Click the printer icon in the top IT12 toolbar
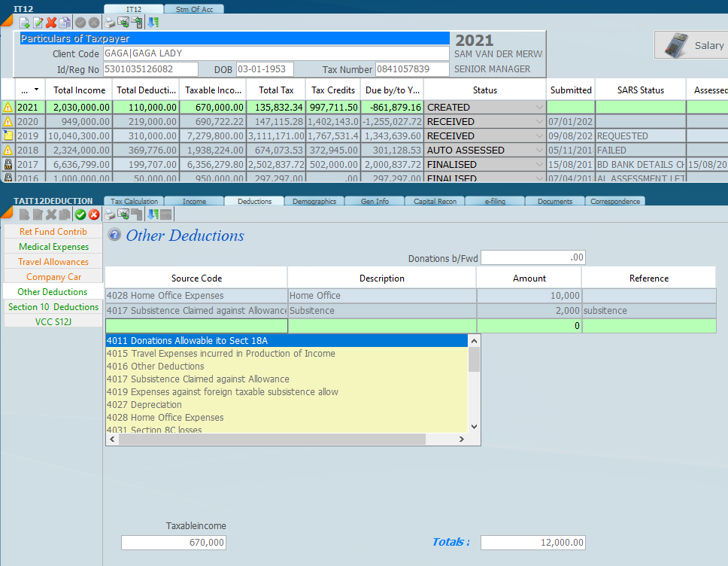The width and height of the screenshot is (728, 566). click(x=110, y=23)
